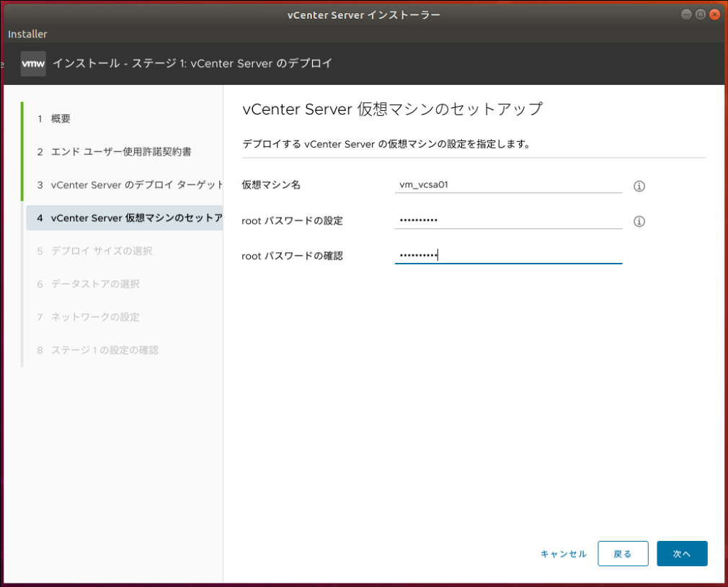Focus the root パスワードの設定 field
Image resolution: width=728 pixels, height=587 pixels.
[508, 220]
